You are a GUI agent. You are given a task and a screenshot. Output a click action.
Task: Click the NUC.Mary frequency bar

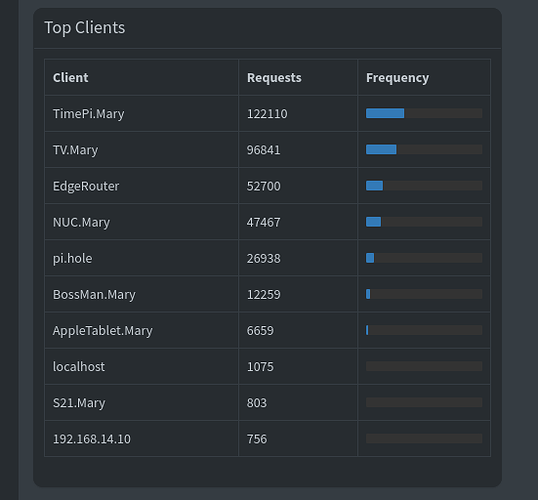point(424,222)
